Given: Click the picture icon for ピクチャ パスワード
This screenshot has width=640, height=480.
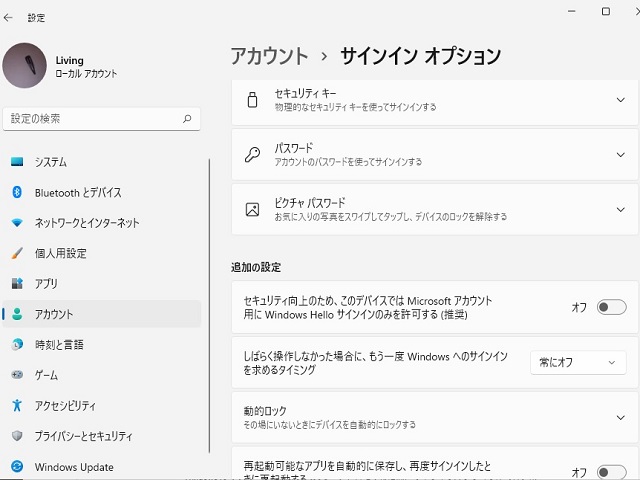Looking at the screenshot, I should pyautogui.click(x=252, y=209).
